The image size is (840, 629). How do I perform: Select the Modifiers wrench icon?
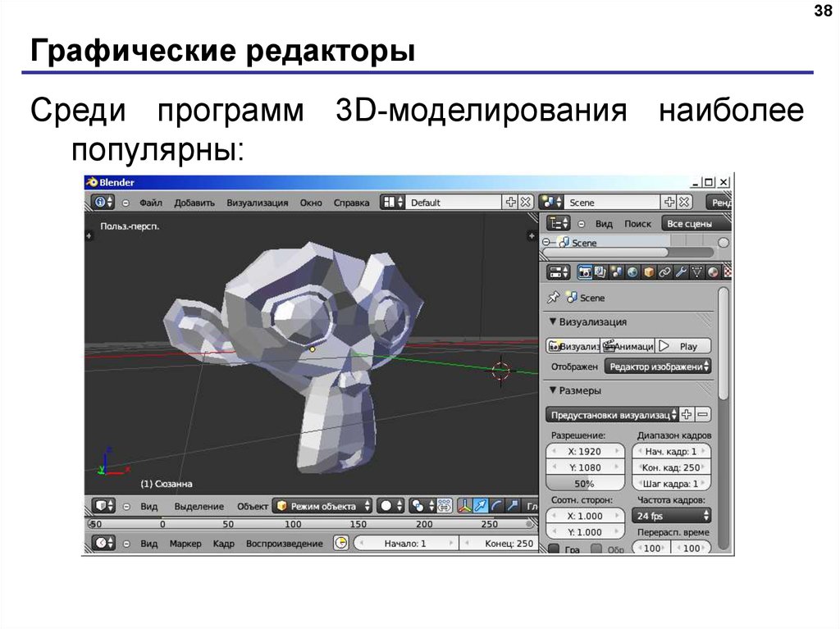[x=681, y=272]
